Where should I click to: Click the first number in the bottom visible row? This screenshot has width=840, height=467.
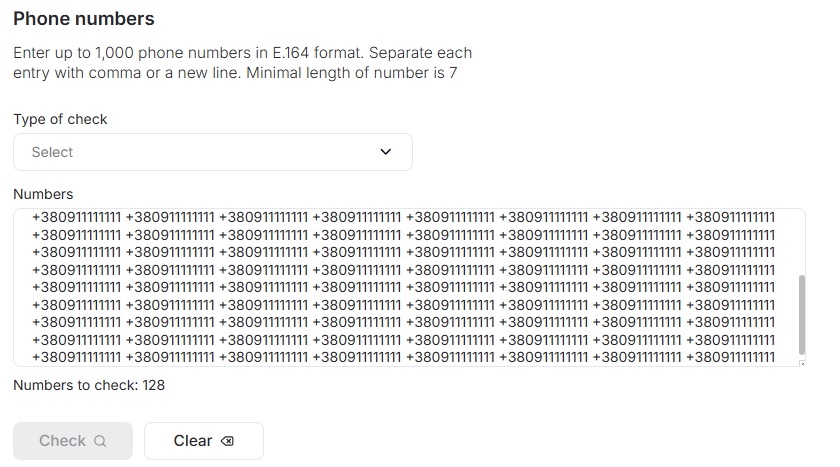[77, 357]
